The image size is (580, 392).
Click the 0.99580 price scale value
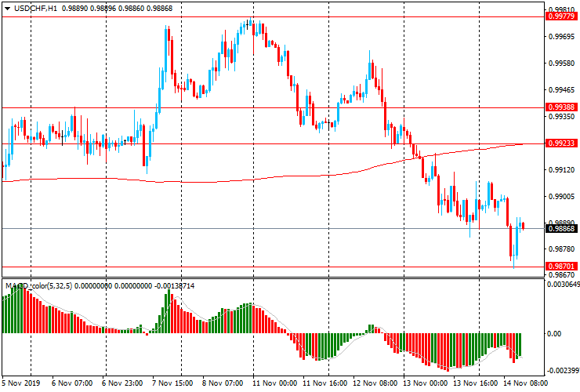(562, 64)
